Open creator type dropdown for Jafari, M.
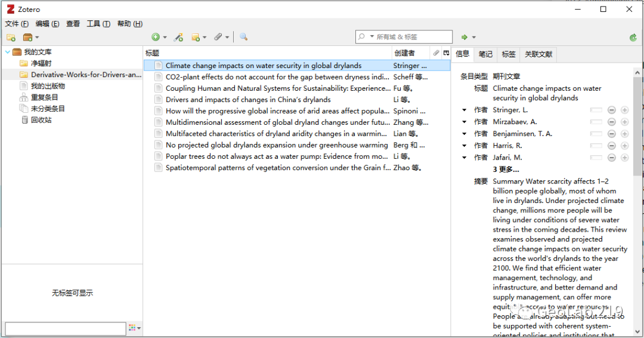644x338 pixels. [464, 158]
